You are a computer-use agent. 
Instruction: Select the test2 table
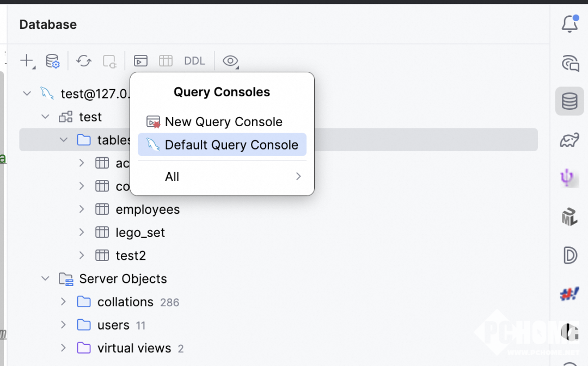pyautogui.click(x=131, y=256)
